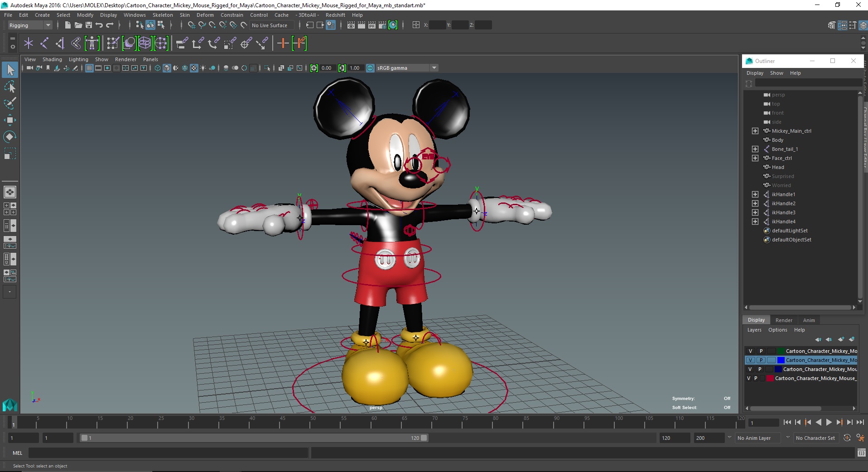
Task: Toggle viewport grid display icon
Action: coord(89,68)
